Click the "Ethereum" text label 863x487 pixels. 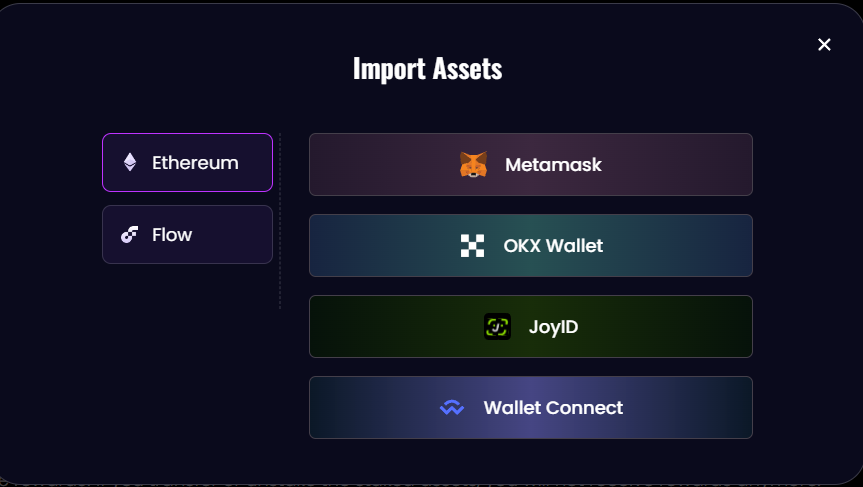click(x=195, y=162)
